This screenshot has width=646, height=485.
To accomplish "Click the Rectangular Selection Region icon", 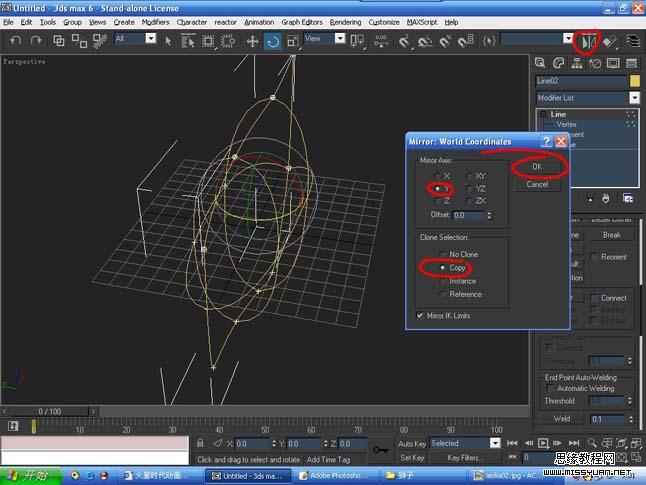I will [208, 41].
